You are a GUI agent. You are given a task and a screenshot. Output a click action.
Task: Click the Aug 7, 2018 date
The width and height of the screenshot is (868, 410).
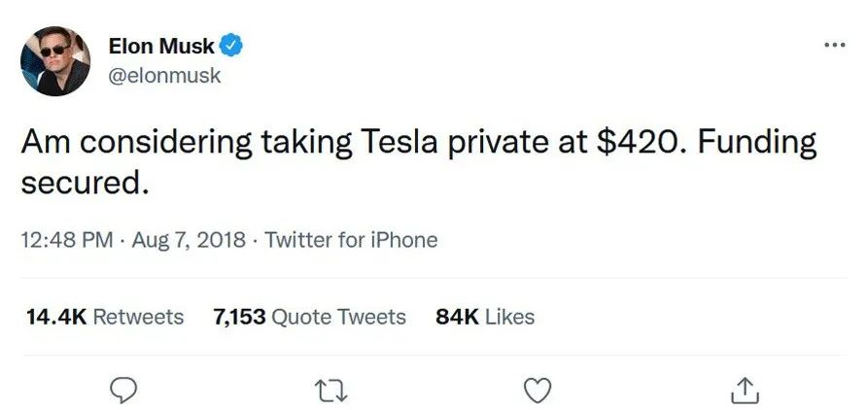tap(189, 240)
